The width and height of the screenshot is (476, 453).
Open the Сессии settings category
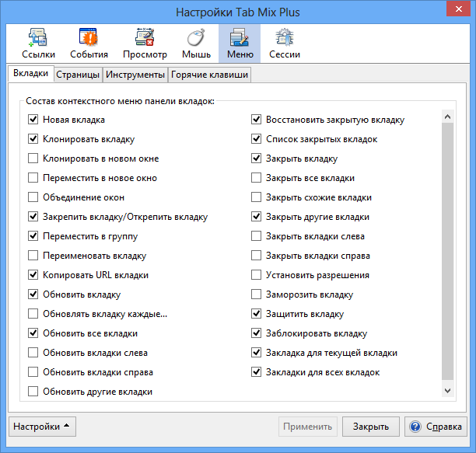[x=285, y=44]
